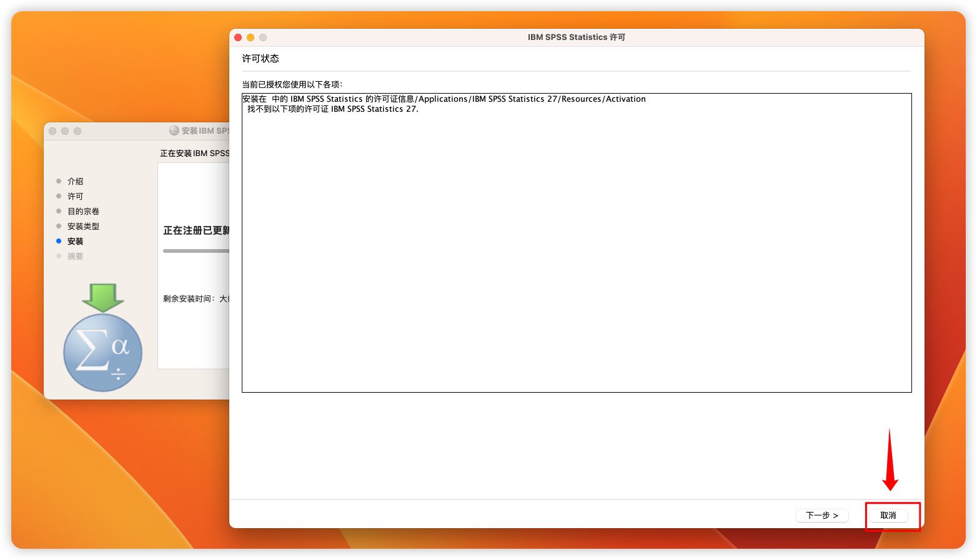Select the 许可 step in installer sidebar
The image size is (977, 560).
point(75,196)
